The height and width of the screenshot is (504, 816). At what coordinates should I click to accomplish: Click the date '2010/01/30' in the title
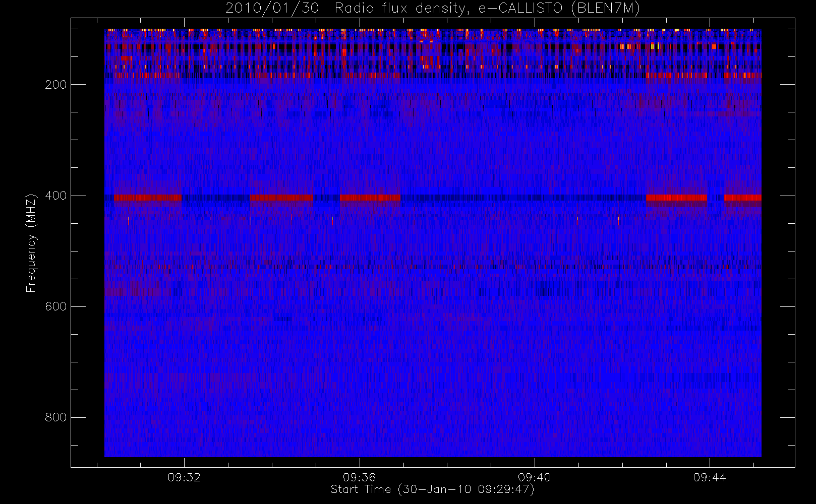click(x=272, y=9)
